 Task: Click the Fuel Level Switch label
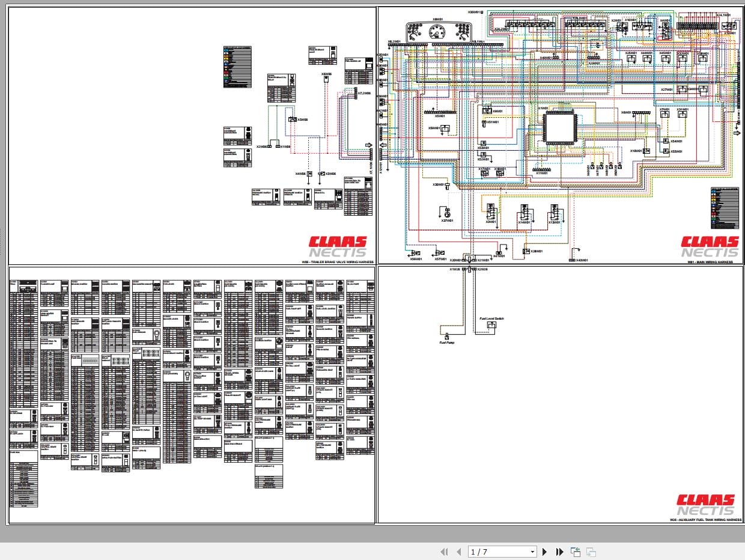point(491,319)
